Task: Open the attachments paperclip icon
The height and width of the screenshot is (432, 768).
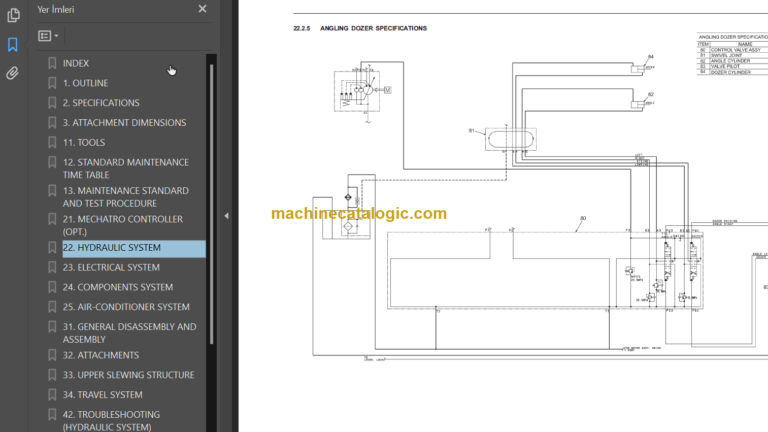Action: point(13,73)
